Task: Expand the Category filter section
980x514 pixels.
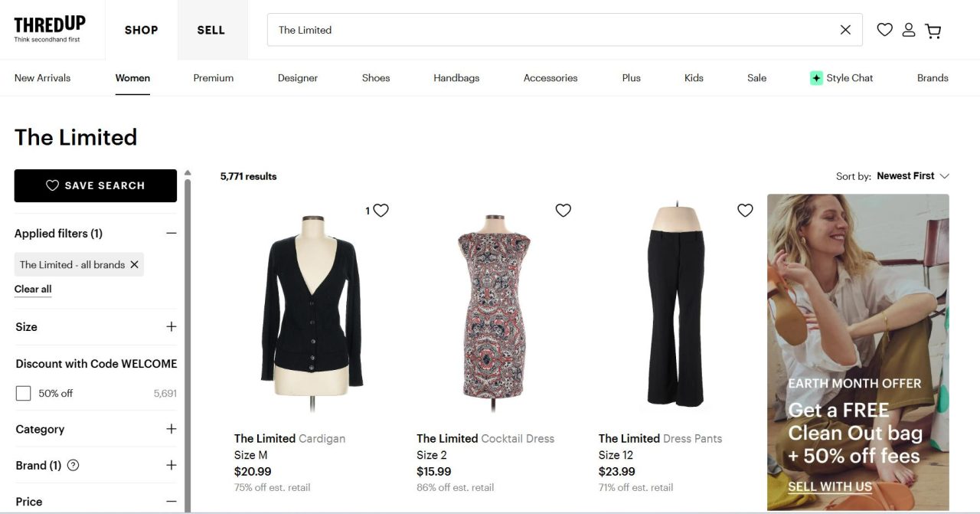Action: pyautogui.click(x=171, y=429)
